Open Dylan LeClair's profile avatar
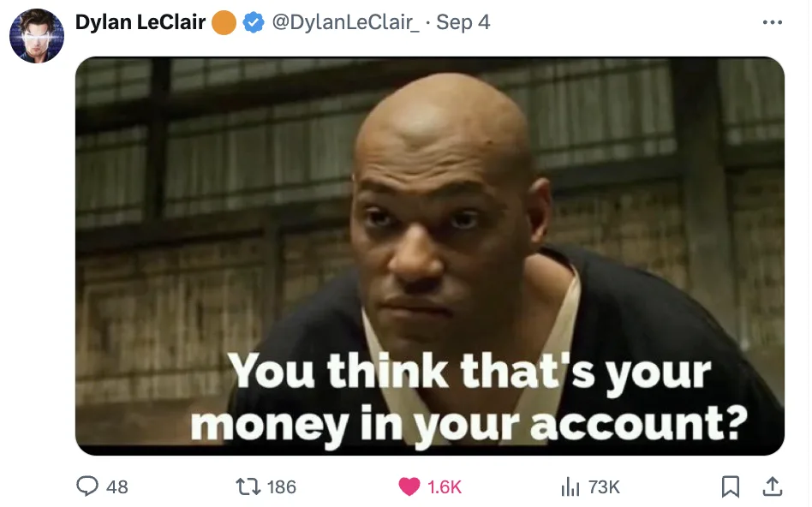812x507 pixels. [37, 36]
